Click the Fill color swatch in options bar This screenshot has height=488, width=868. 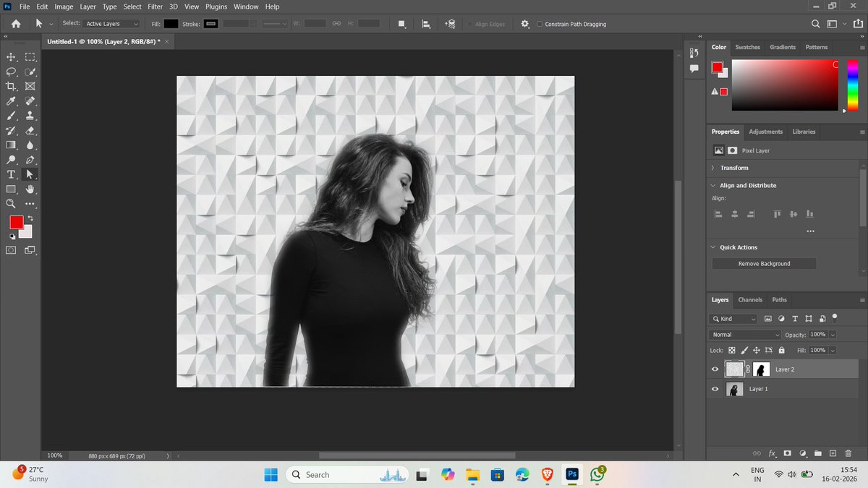click(171, 24)
